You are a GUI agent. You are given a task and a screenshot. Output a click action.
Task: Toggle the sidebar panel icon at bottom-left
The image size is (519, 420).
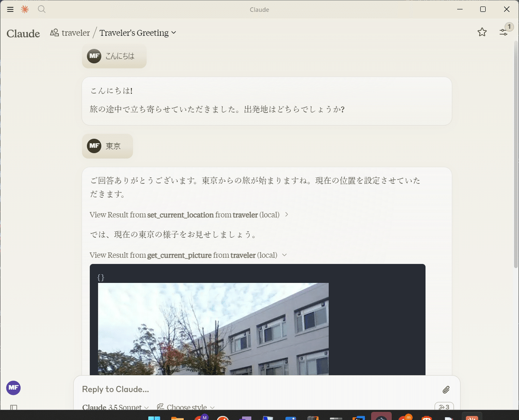(13, 407)
